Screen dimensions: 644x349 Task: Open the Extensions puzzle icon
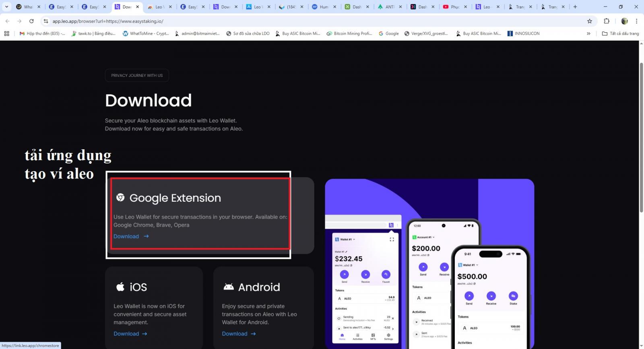coord(607,21)
